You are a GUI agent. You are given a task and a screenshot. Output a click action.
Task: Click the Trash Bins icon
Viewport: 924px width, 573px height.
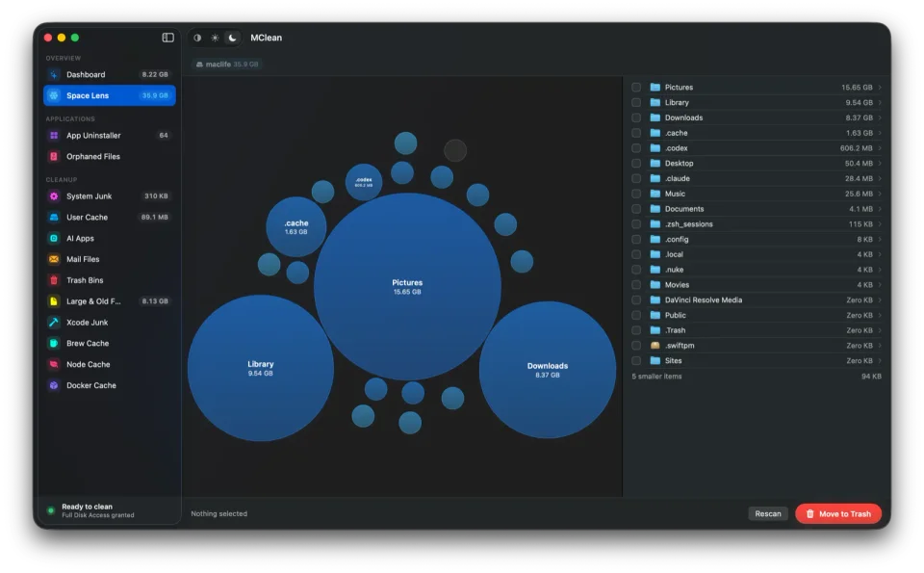(54, 280)
